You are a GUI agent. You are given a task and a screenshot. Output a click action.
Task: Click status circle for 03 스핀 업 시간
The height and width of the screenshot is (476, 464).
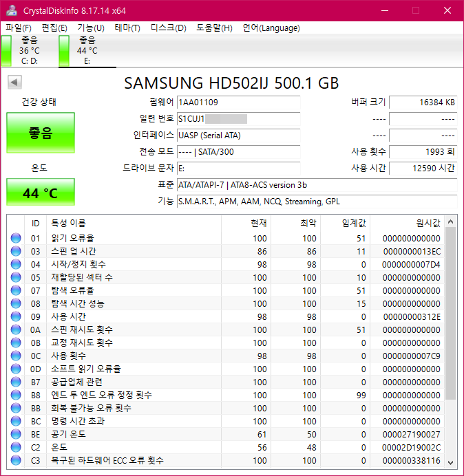16,251
